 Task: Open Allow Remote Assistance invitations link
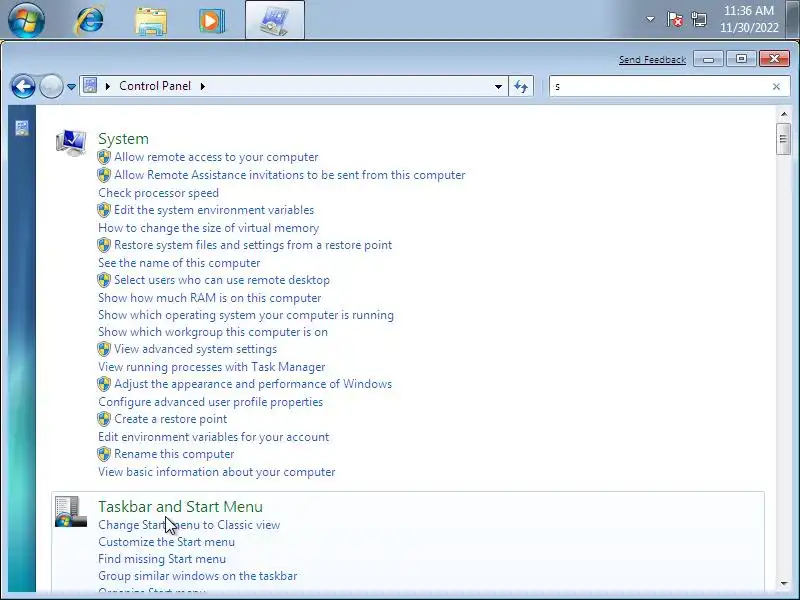[x=289, y=175]
